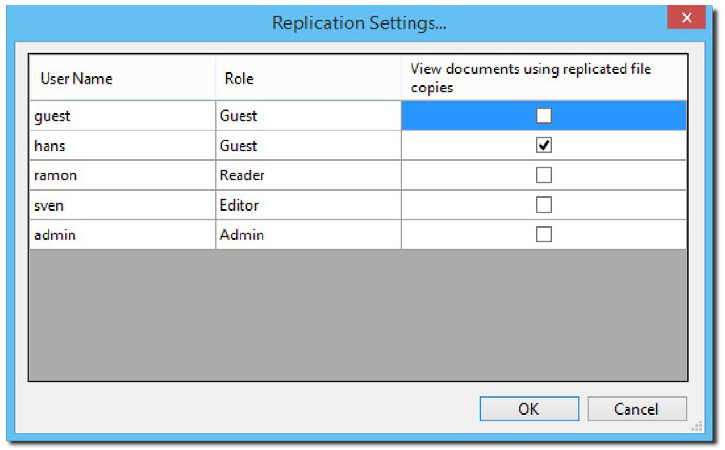Toggle replicated copies checkbox for admin
Screen dimensions: 725x450
pos(544,235)
